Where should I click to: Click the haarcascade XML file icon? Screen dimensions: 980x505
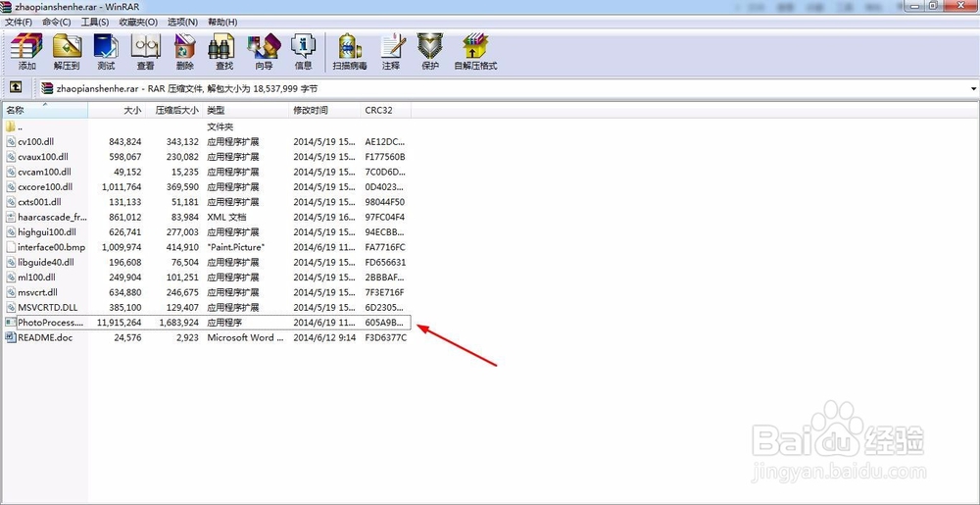click(10, 217)
